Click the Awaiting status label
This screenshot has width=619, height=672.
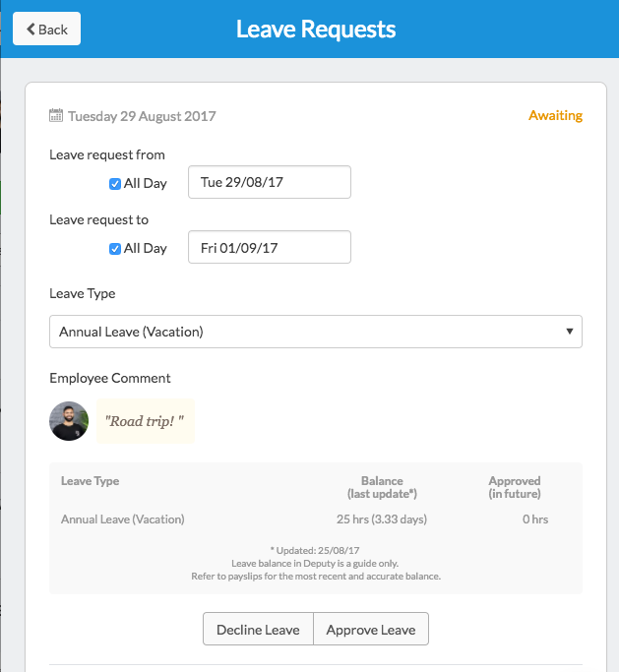click(x=555, y=116)
